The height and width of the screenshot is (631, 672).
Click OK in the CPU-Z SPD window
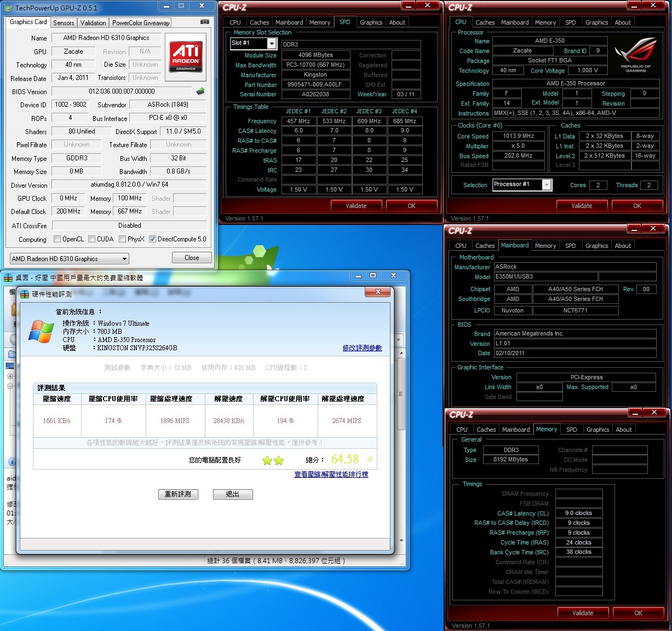coord(412,206)
